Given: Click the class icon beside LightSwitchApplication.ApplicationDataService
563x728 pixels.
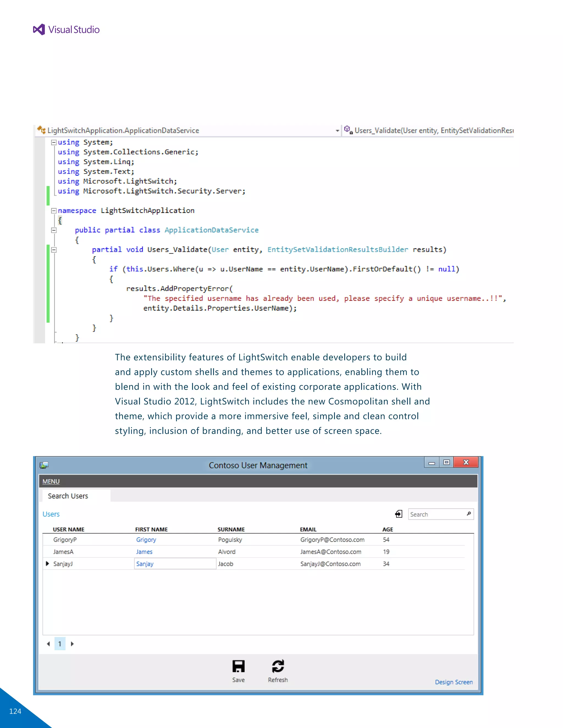Looking at the screenshot, I should click(41, 130).
